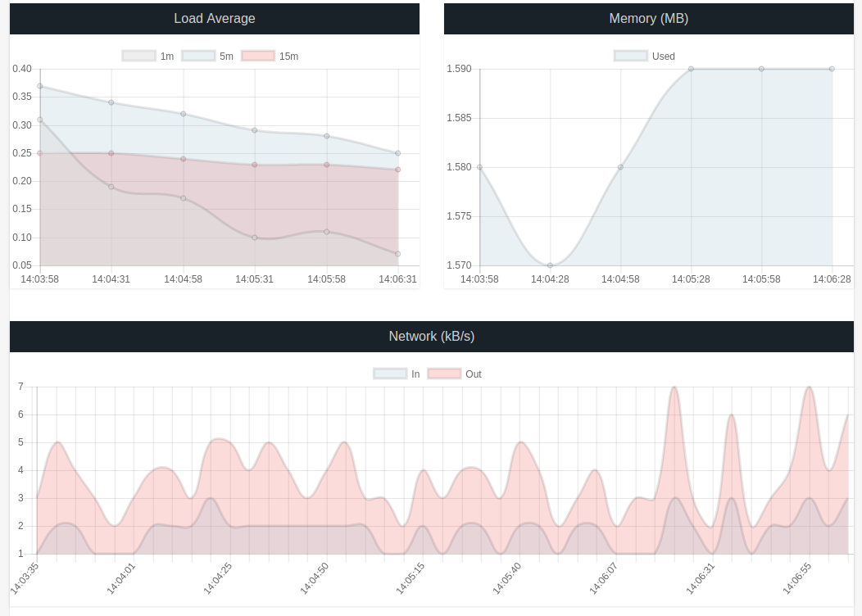The image size is (862, 616).
Task: Click the lowest memory point at 14:04:28
Action: [x=550, y=265]
